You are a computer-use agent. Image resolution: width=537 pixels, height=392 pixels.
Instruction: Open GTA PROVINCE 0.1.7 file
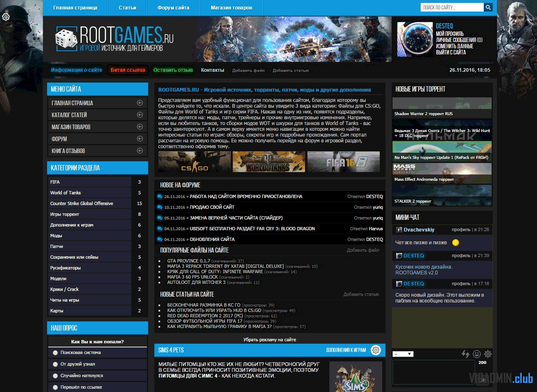(189, 261)
